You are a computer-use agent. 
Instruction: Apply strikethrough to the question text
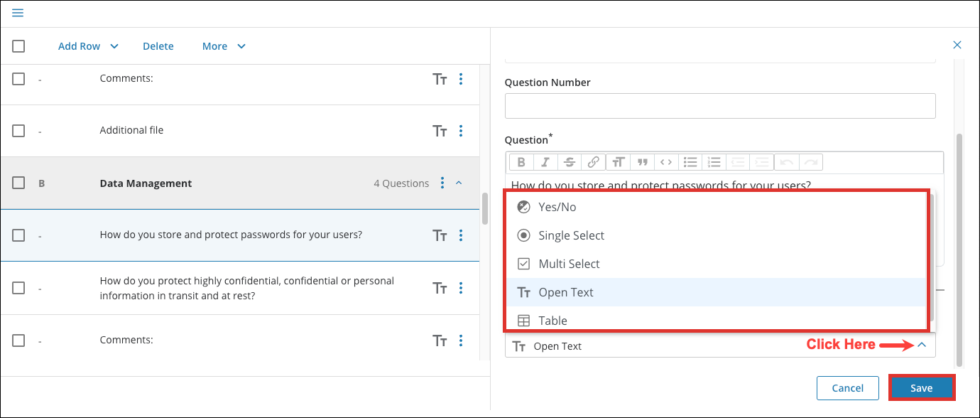569,161
